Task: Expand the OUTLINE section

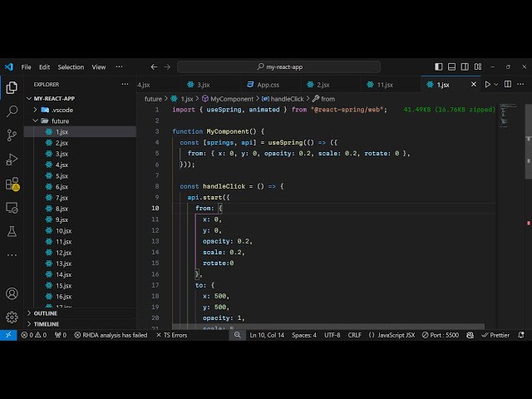Action: point(46,313)
